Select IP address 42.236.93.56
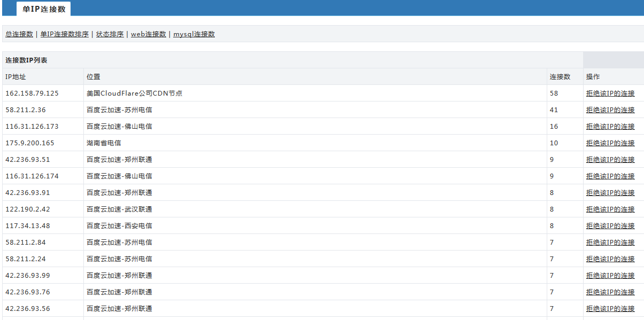 coord(28,309)
